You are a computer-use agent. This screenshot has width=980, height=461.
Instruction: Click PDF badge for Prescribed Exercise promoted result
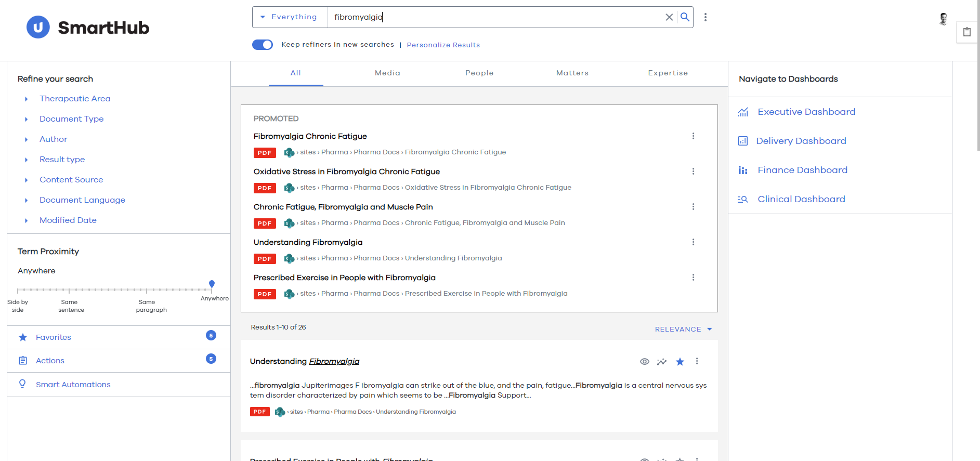point(265,294)
